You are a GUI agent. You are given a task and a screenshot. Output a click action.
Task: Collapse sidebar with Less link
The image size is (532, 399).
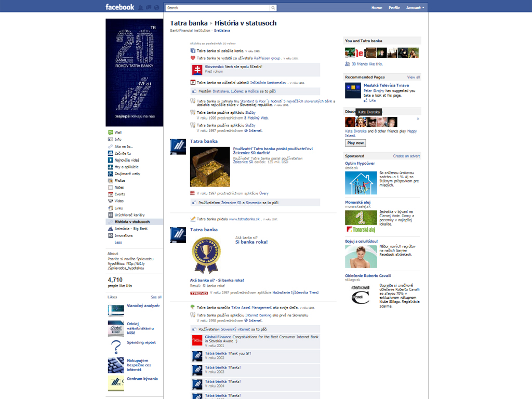[118, 242]
